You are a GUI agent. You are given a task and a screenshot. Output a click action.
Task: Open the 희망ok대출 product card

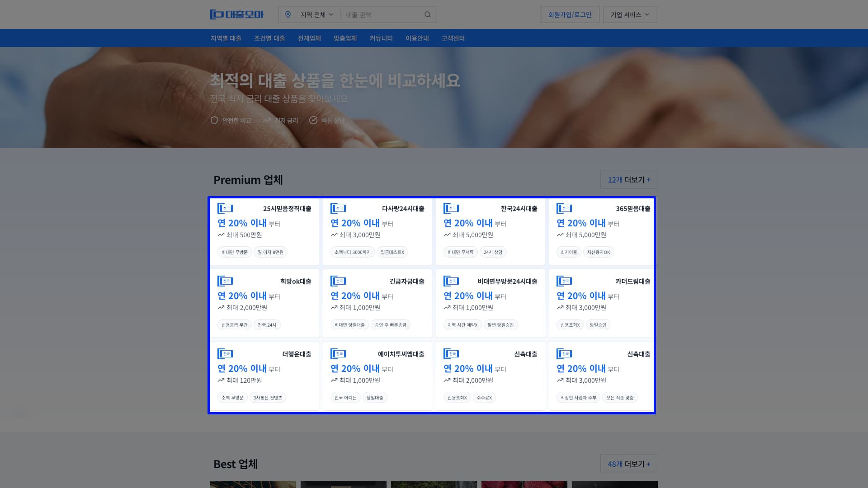point(264,303)
